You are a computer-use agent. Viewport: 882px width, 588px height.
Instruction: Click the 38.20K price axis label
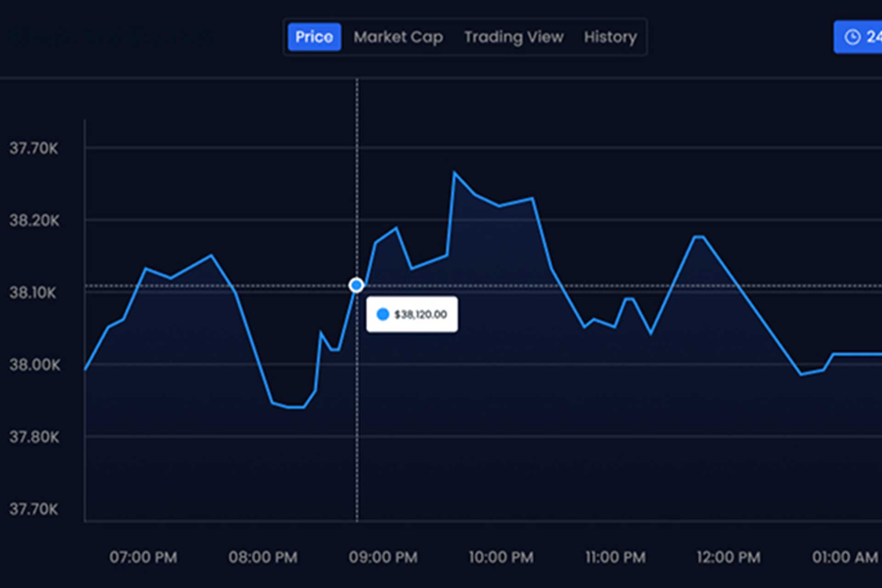[x=34, y=220]
